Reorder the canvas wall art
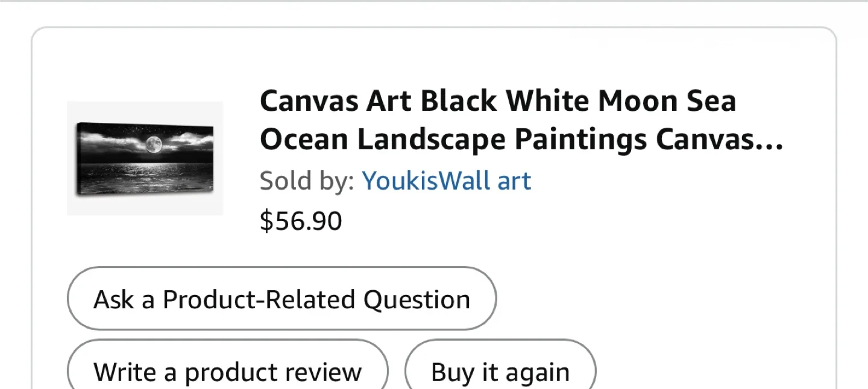The height and width of the screenshot is (389, 868). point(500,372)
